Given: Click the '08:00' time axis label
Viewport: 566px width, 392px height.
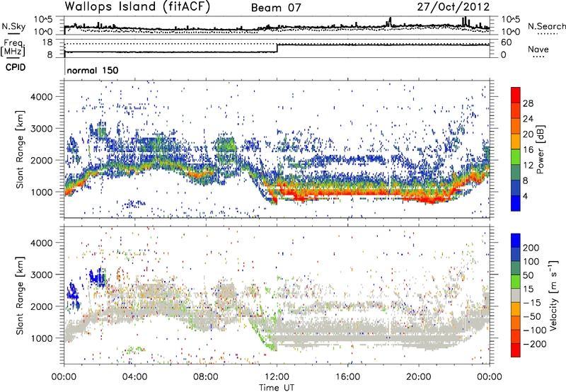Looking at the screenshot, I should 206,377.
